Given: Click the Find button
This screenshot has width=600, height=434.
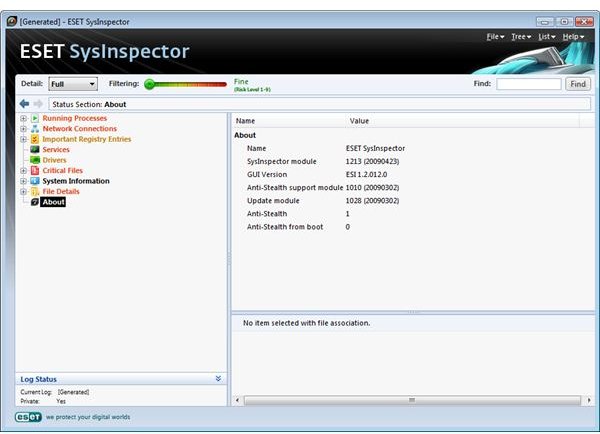Looking at the screenshot, I should tap(578, 84).
